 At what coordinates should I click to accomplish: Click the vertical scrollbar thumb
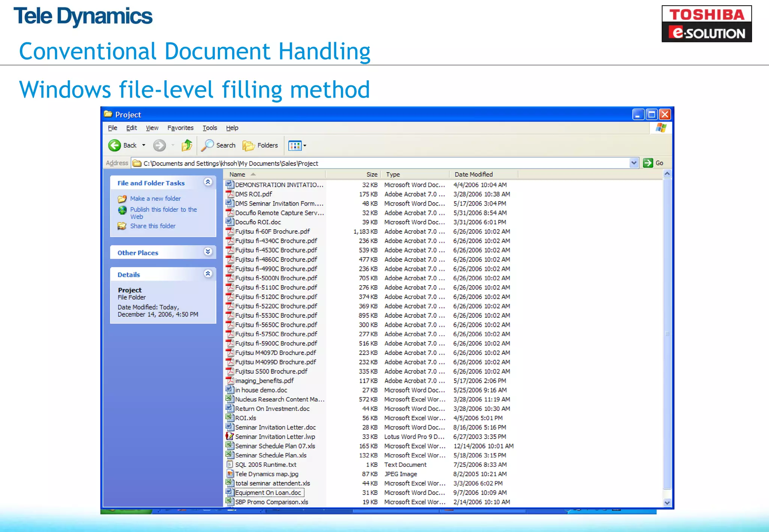(667, 334)
